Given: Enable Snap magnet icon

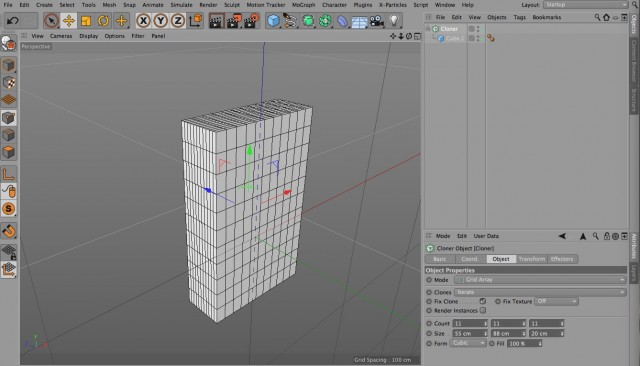Looking at the screenshot, I should point(9,231).
